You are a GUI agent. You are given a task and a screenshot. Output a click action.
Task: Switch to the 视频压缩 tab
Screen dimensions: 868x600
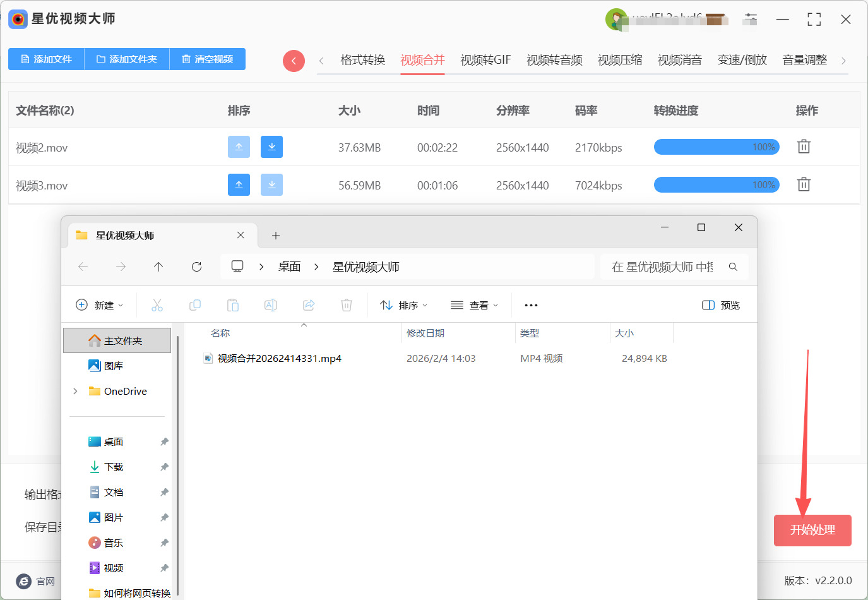pyautogui.click(x=619, y=60)
